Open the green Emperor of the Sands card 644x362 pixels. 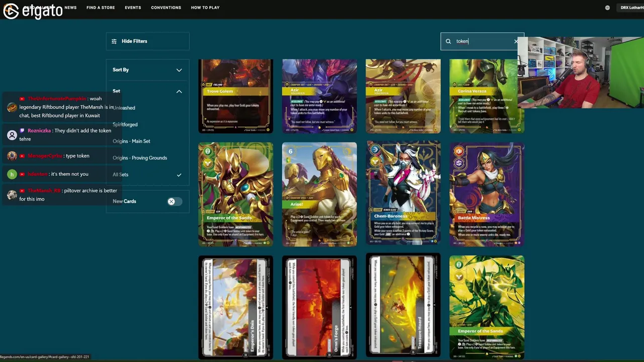[x=487, y=307]
